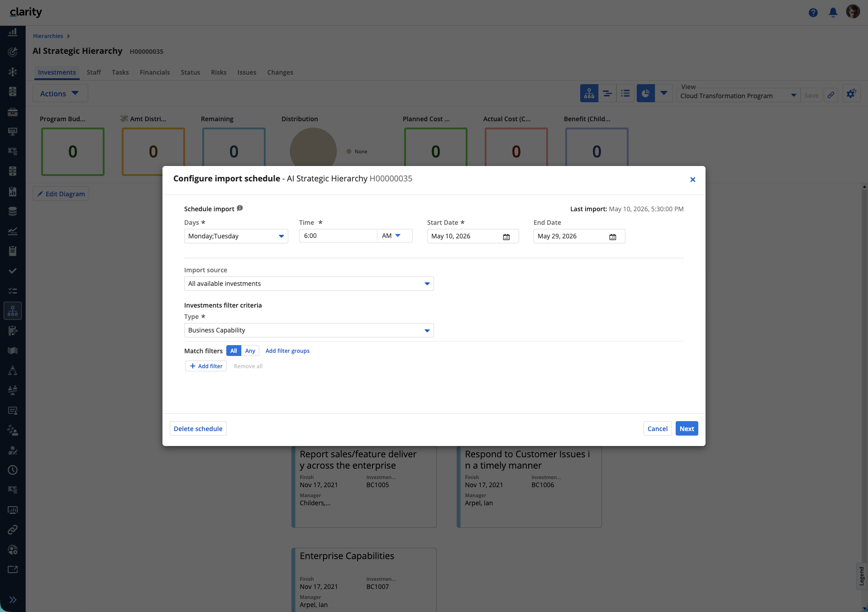Switch to the Staff tab
The height and width of the screenshot is (612, 868).
(94, 72)
